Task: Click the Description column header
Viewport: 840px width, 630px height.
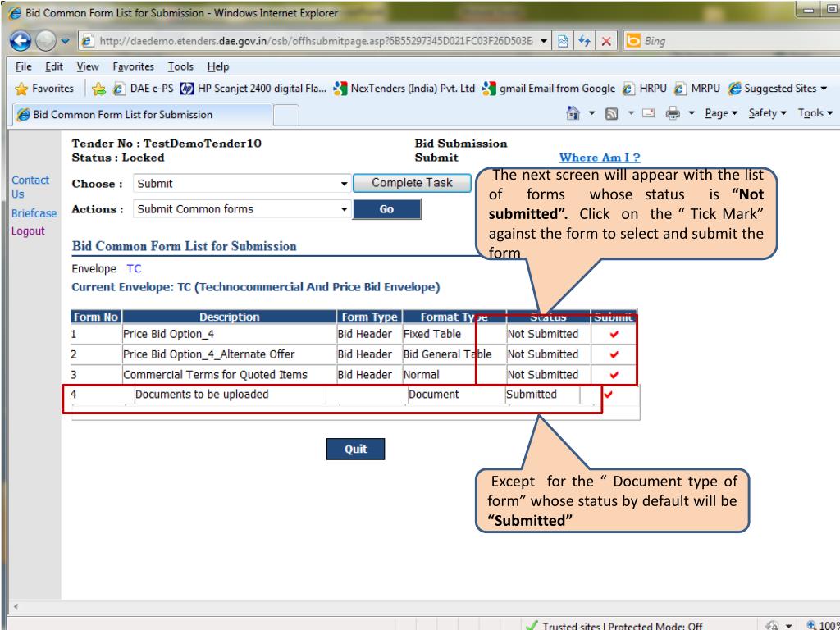Action: tap(230, 317)
